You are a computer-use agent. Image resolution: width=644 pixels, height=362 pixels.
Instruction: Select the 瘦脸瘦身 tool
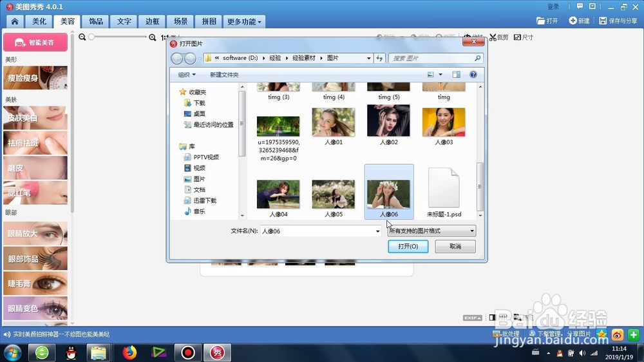click(x=35, y=78)
